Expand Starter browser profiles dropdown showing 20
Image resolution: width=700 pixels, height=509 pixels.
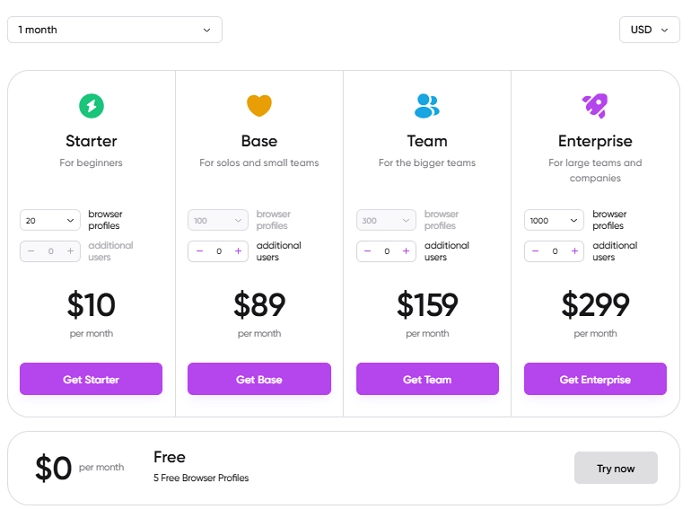point(50,220)
